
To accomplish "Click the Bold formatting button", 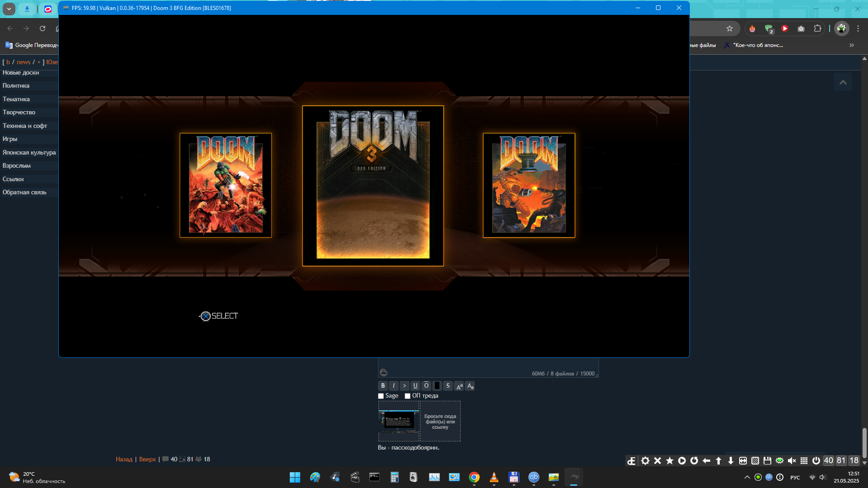I will pyautogui.click(x=383, y=386).
